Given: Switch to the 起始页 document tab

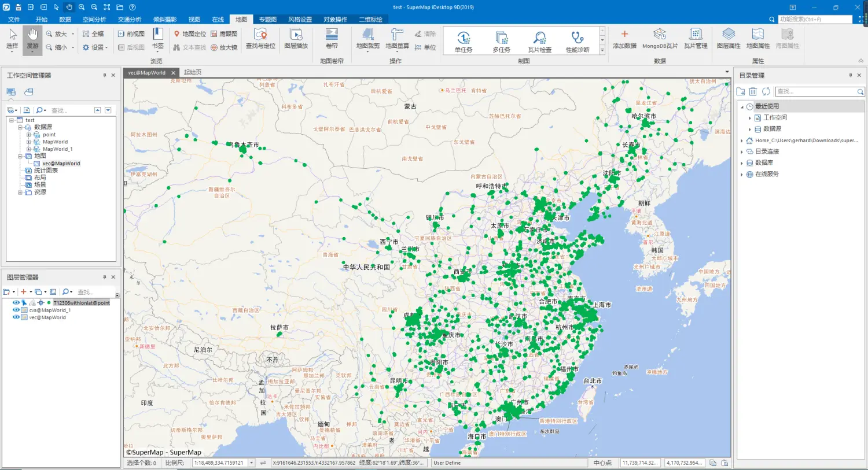Looking at the screenshot, I should 193,72.
